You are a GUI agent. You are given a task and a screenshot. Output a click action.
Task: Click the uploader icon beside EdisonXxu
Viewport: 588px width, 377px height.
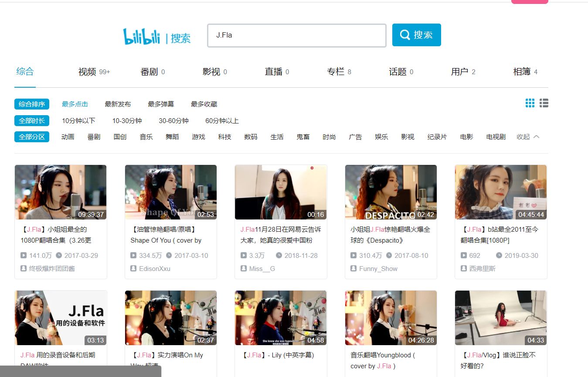pos(133,268)
